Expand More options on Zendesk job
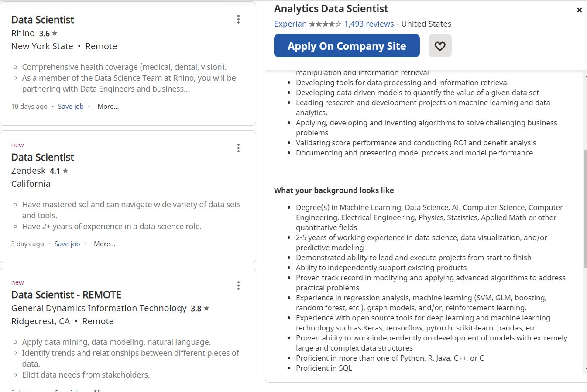Viewport: 587px width, 392px height. [x=104, y=244]
